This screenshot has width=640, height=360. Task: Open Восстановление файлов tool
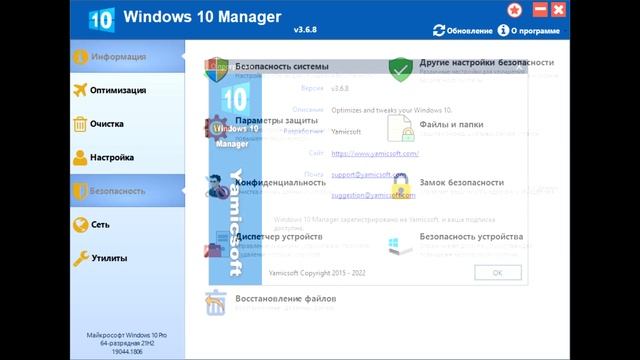(x=286, y=299)
